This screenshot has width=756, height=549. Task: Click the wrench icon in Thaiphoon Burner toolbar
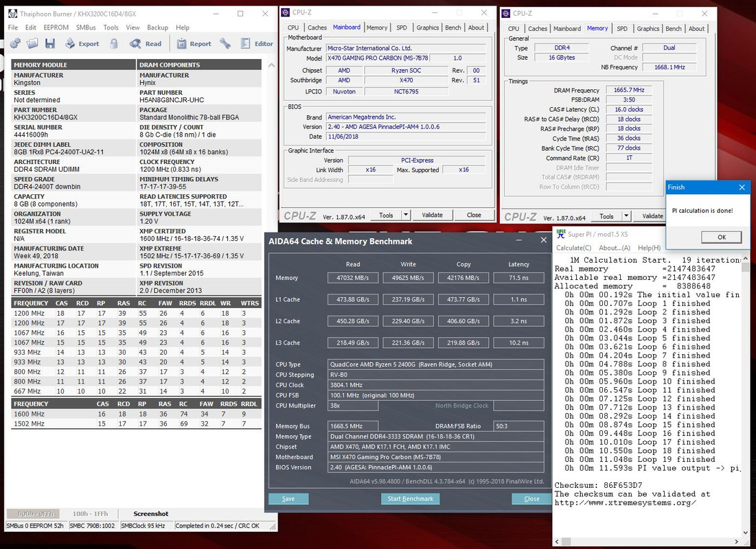click(225, 43)
